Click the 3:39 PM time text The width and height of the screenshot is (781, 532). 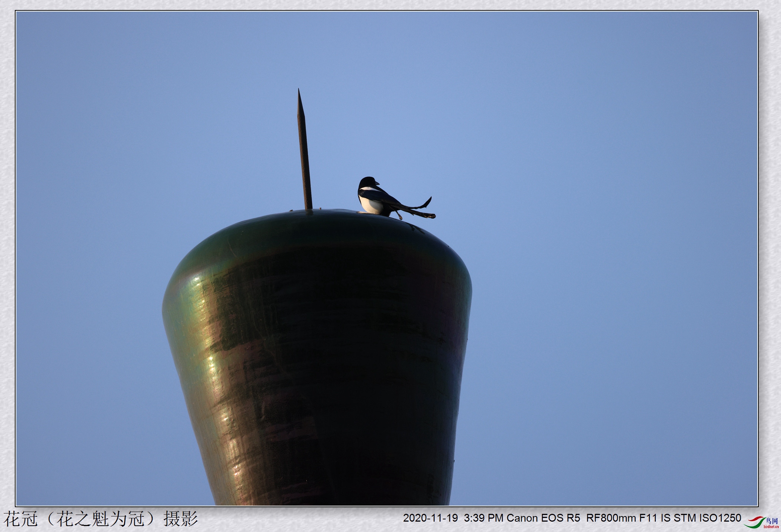tap(483, 518)
